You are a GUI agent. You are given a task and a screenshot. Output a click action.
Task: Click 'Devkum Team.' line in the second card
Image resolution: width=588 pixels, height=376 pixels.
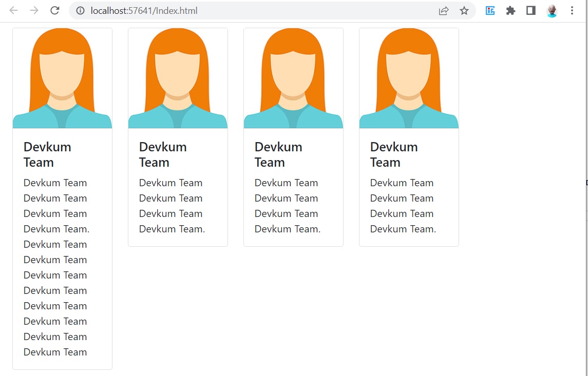[x=172, y=229]
